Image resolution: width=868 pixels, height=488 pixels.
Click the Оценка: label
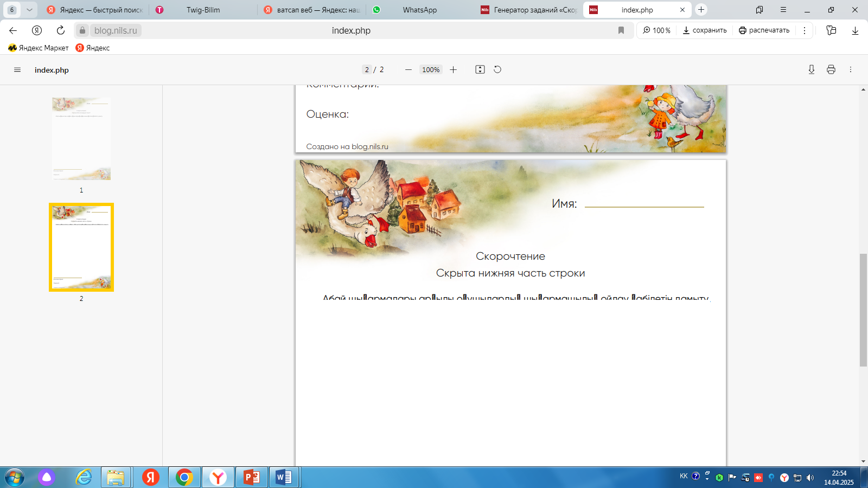[x=328, y=114]
